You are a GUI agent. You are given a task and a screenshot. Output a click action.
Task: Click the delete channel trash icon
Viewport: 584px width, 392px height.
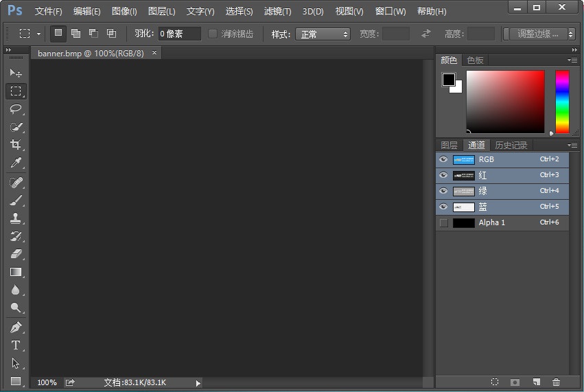[x=556, y=382]
